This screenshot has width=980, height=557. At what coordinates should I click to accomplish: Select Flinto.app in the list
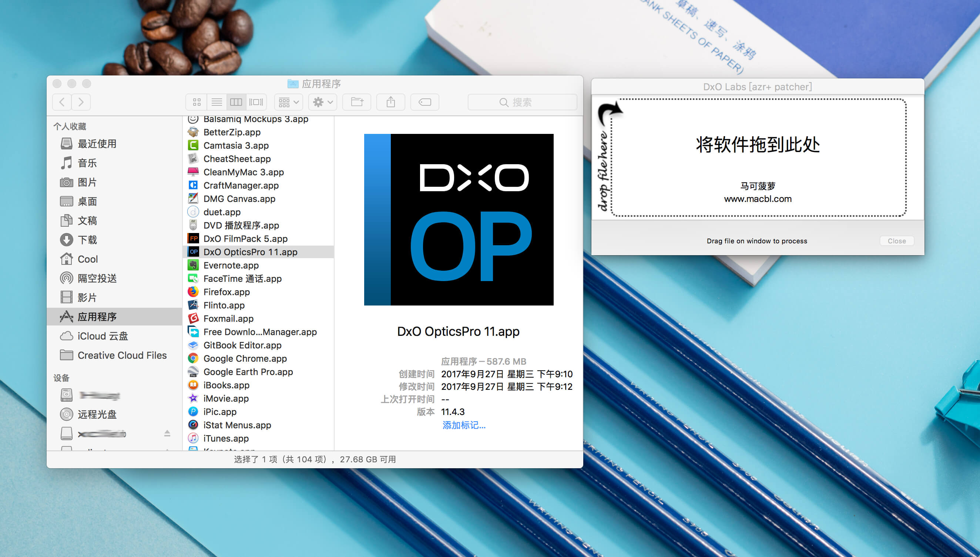259,305
